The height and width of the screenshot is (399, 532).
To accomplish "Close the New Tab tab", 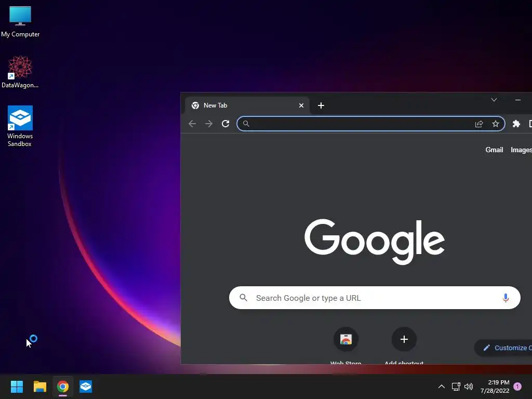I will [301, 105].
